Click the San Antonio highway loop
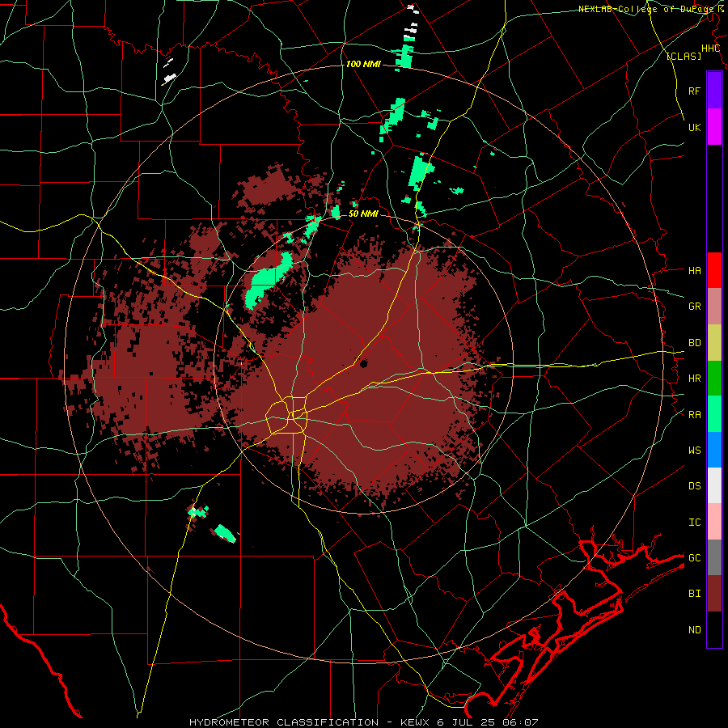This screenshot has width=728, height=728. tap(287, 415)
